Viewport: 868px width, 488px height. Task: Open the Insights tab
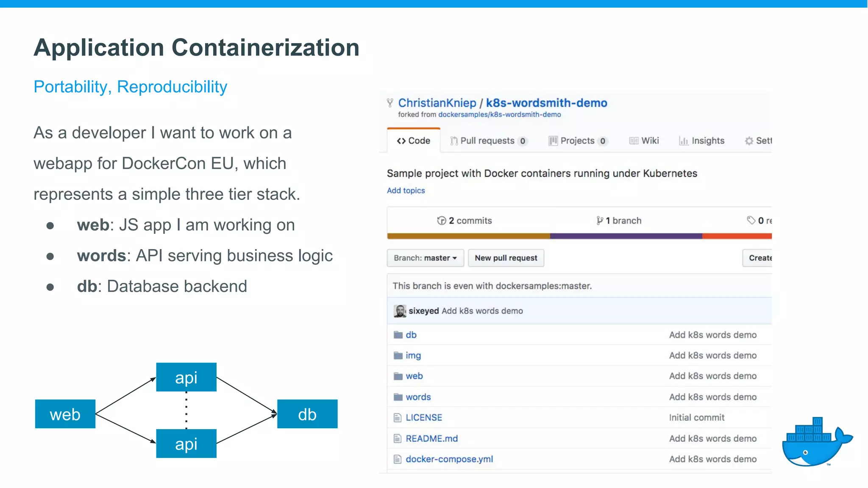[702, 141]
